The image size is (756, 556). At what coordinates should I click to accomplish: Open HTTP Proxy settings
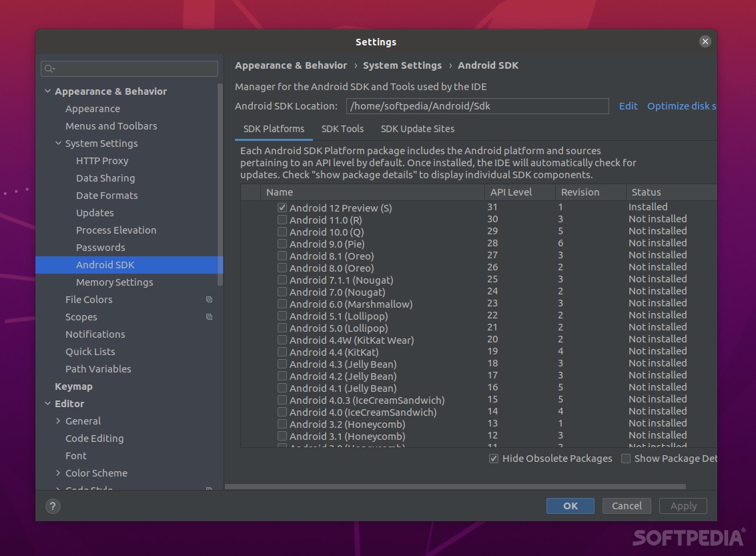[102, 161]
